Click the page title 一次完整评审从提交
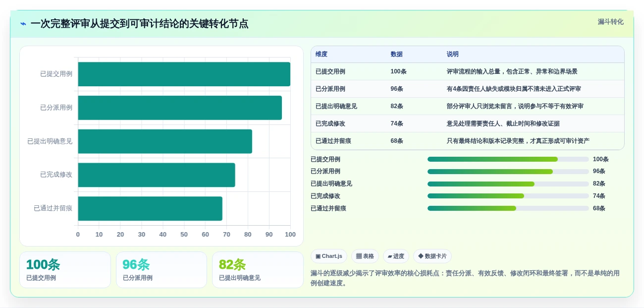Screen dimensions: 644x308 139,24
